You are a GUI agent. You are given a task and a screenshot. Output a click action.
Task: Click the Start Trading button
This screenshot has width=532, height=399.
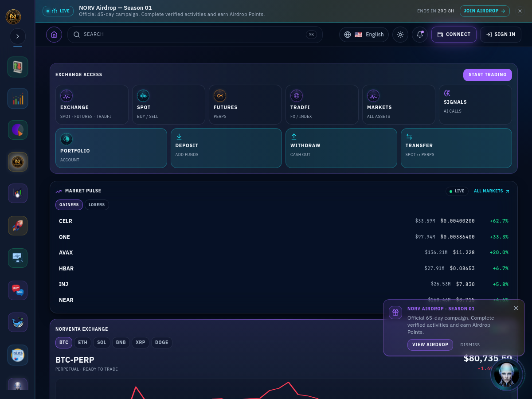click(488, 75)
